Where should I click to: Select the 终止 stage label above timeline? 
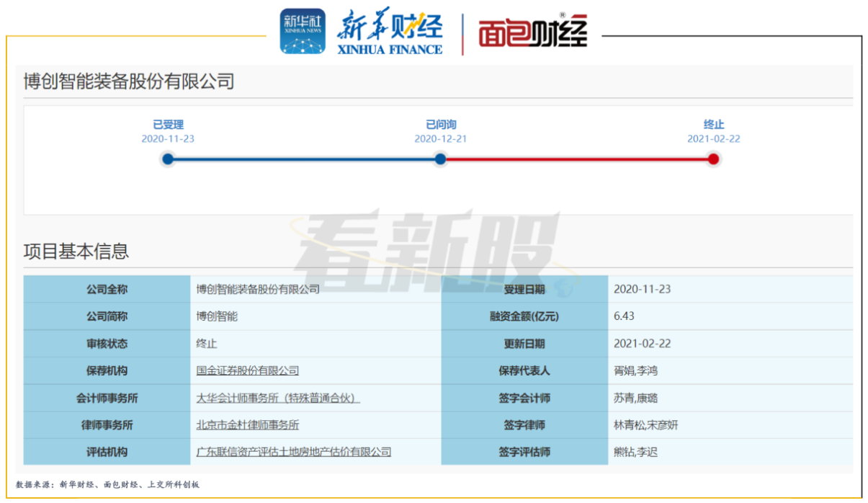[x=713, y=125]
